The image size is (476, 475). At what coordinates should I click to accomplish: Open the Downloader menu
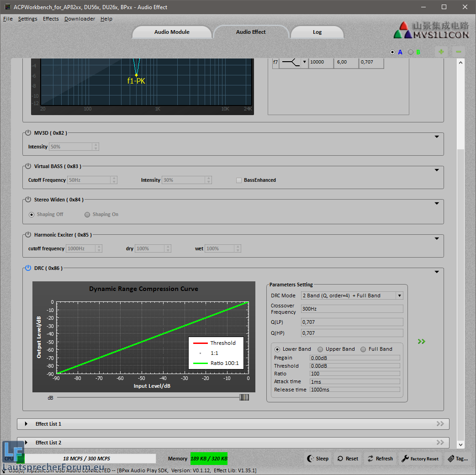[x=79, y=19]
